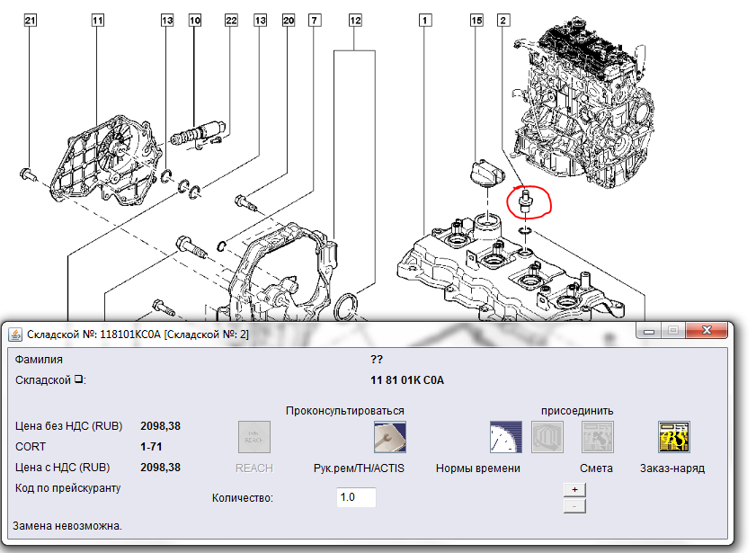This screenshot has height=553, width=756.
Task: Click the part number 11 81 01K C0A
Action: pyautogui.click(x=407, y=380)
